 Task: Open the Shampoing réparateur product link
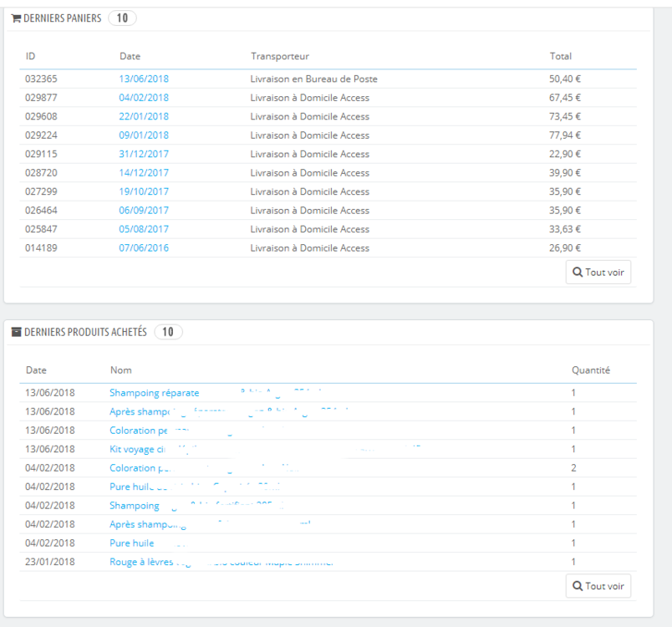point(155,393)
